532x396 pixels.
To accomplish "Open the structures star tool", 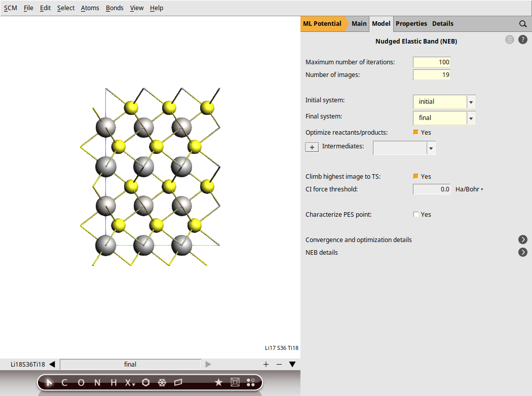I will coord(219,382).
